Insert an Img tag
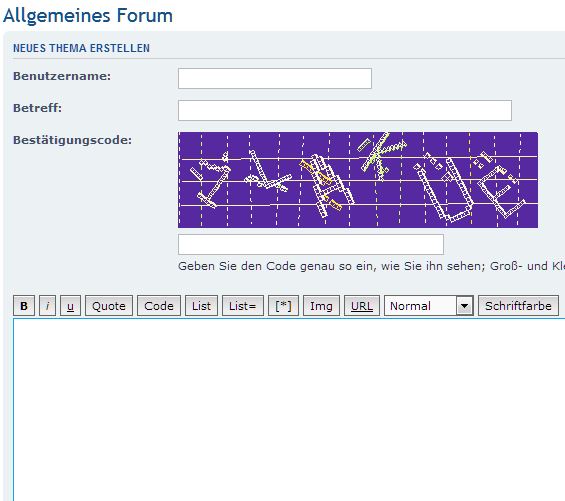 [x=321, y=306]
